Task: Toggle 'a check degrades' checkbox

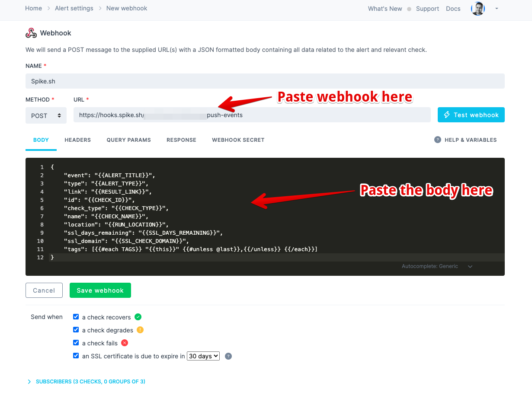Action: pos(76,330)
